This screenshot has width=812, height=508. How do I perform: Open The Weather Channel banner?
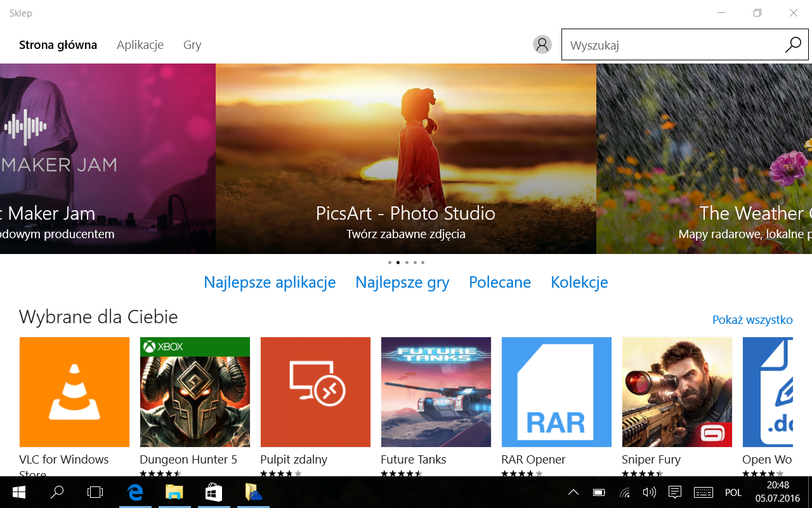[704, 159]
